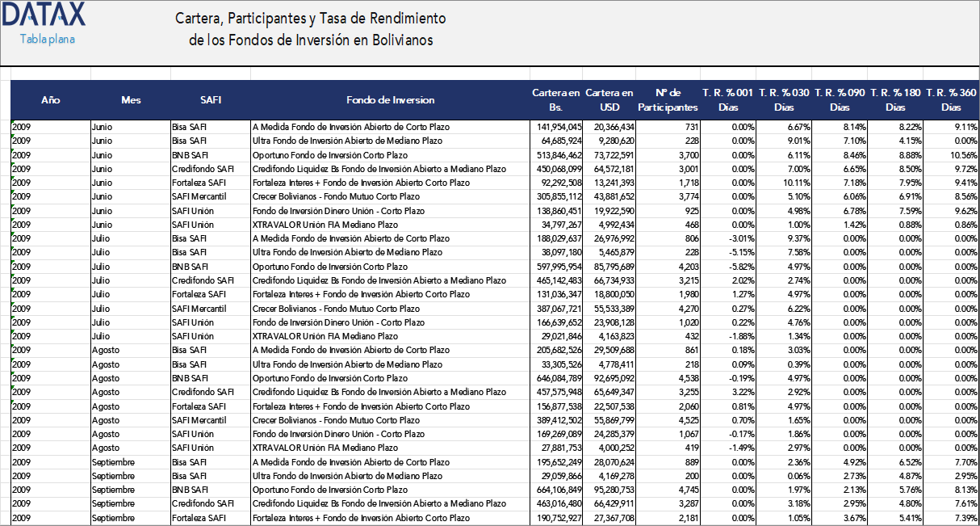Screen dimensions: 980x526
Task: Click the 'Año' column header
Action: (50, 100)
